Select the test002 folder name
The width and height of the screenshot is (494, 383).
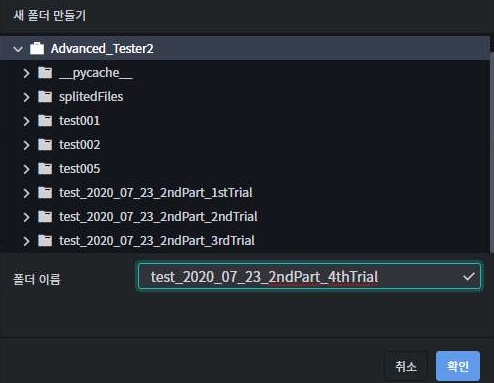pos(79,145)
